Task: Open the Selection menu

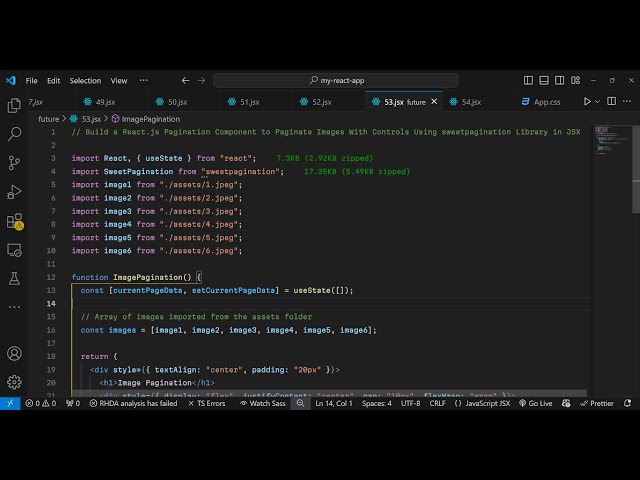Action: click(x=85, y=81)
